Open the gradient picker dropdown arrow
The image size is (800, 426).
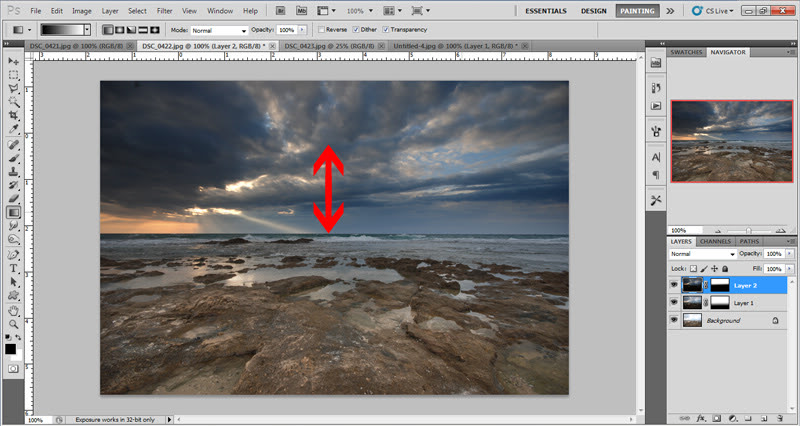(87, 30)
